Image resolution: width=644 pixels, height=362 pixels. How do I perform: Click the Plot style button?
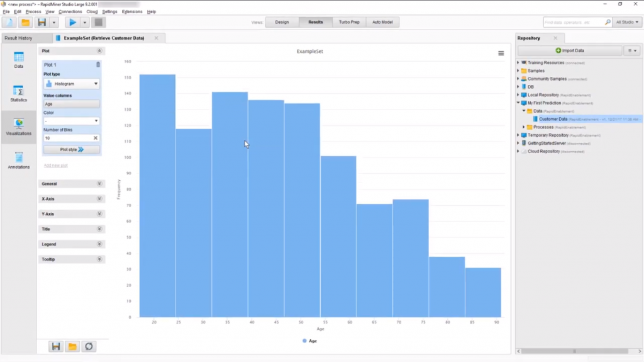point(72,150)
